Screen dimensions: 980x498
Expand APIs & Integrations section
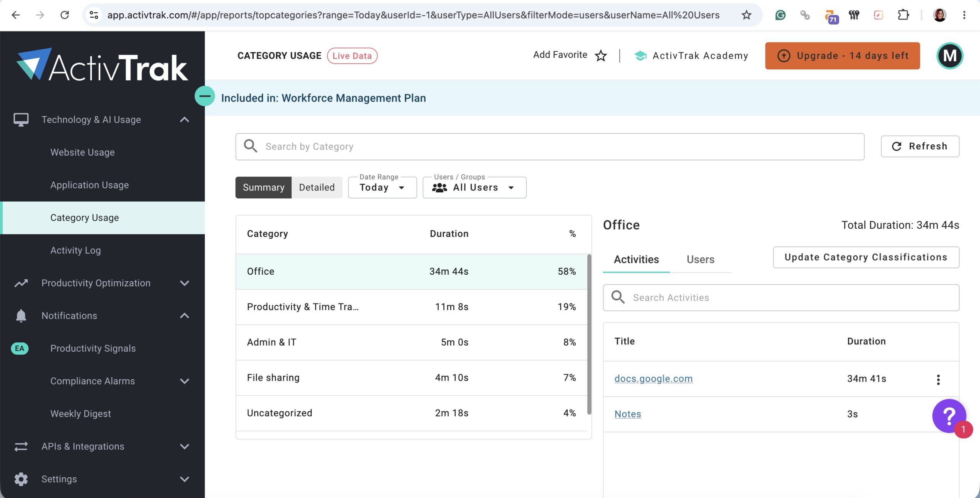click(x=185, y=446)
